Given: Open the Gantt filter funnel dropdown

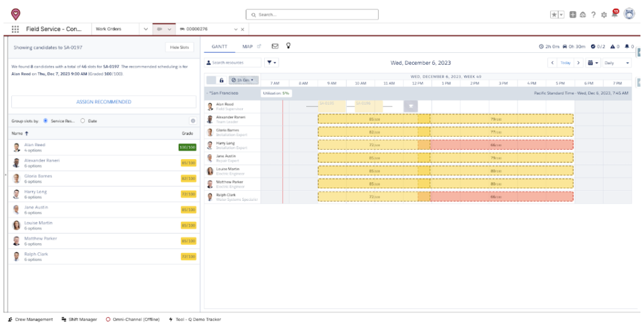Looking at the screenshot, I should pos(272,63).
